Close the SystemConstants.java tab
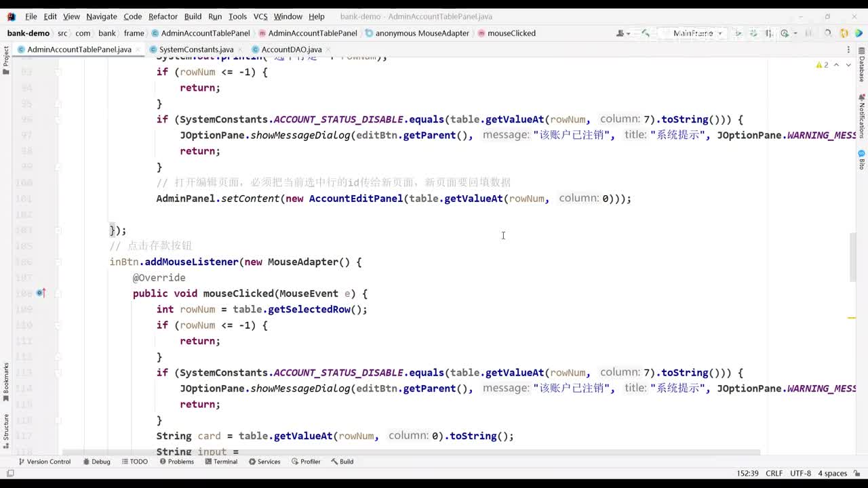 [241, 49]
